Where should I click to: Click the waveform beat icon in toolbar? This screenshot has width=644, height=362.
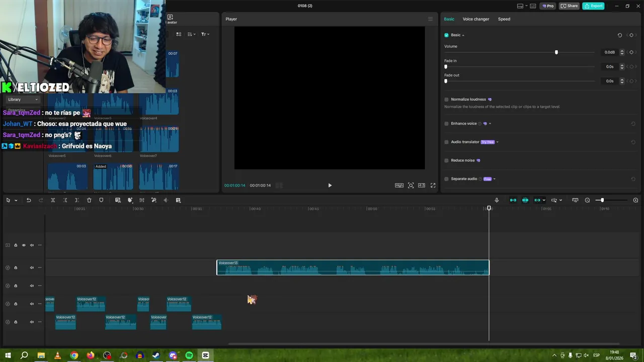[166, 200]
